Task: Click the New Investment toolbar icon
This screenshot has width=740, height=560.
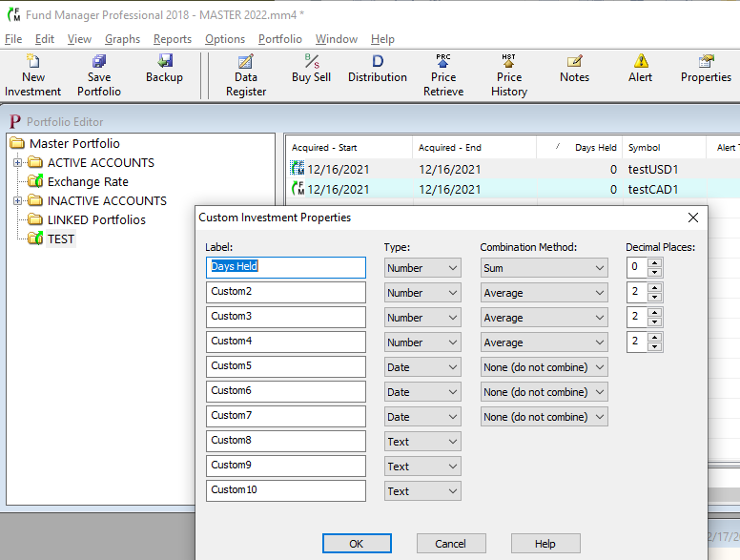Action: (x=32, y=61)
